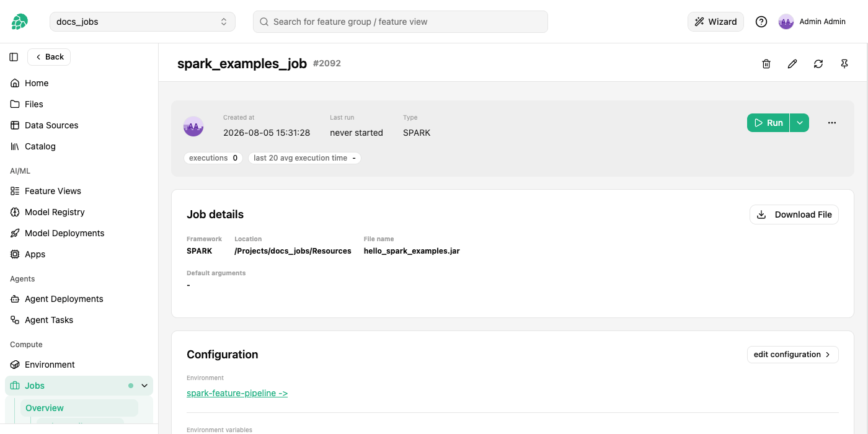Click the job ID #2092
Screen dimensions: 868x434
point(327,63)
